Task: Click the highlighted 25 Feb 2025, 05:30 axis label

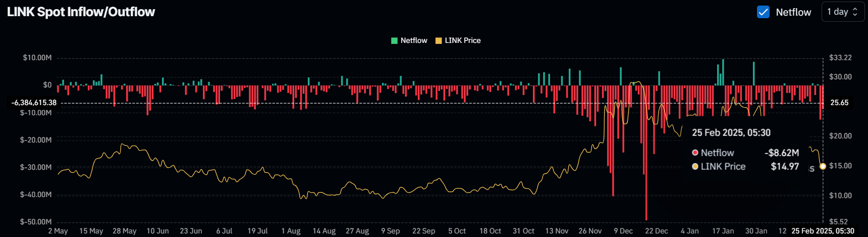Action: coord(823,231)
